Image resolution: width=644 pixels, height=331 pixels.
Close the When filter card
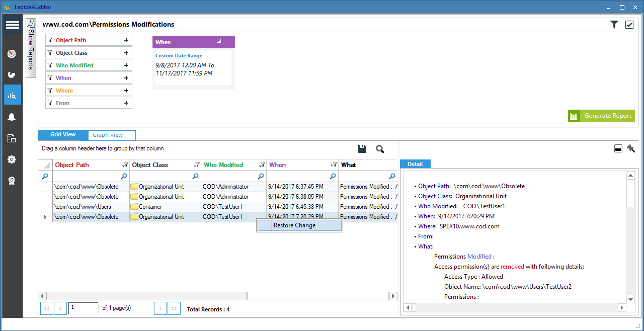(219, 41)
